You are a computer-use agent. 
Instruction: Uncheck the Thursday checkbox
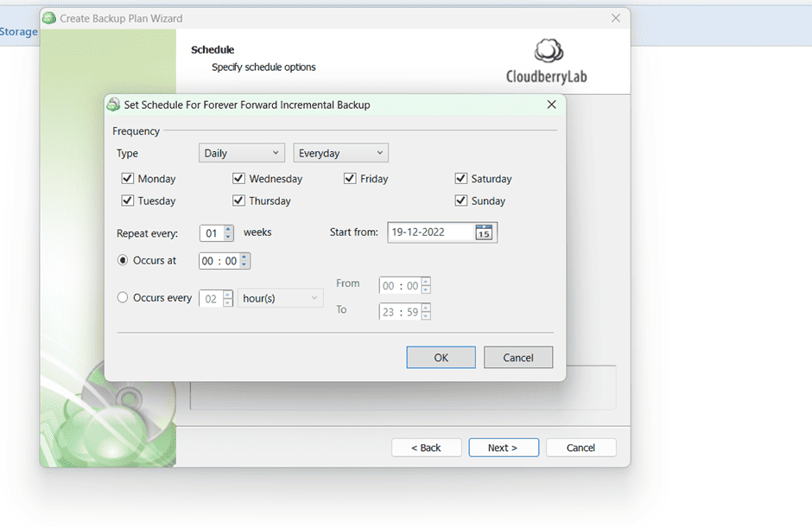pos(238,200)
